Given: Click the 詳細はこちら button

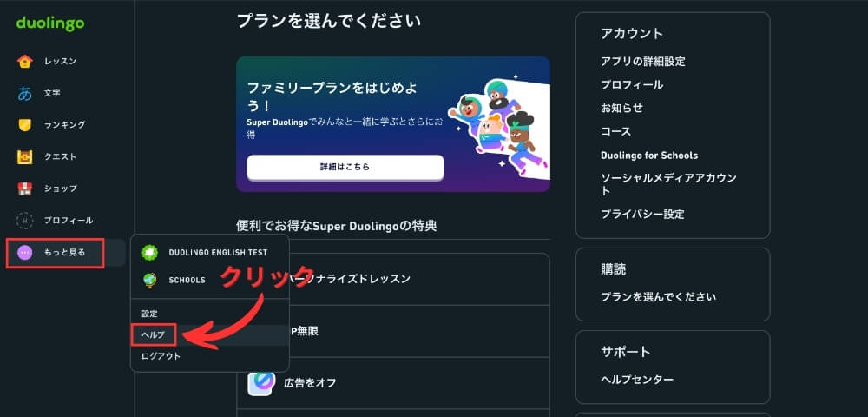Looking at the screenshot, I should click(x=345, y=167).
